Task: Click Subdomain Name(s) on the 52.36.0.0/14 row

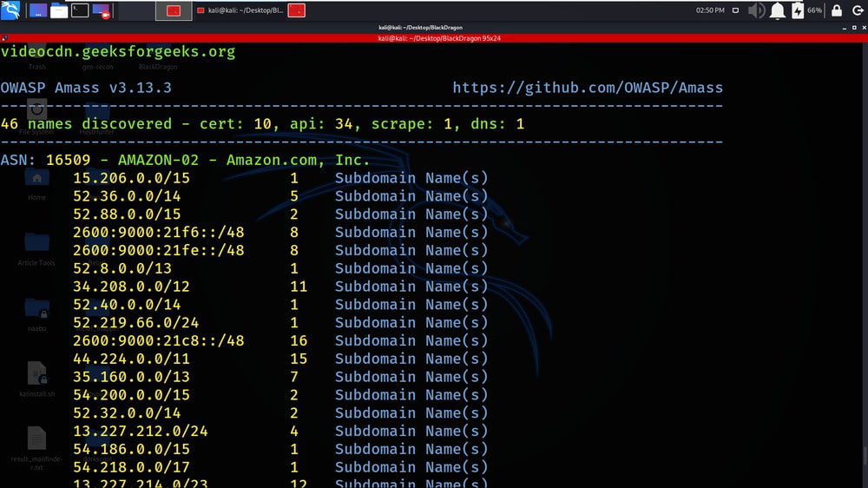Action: click(411, 196)
